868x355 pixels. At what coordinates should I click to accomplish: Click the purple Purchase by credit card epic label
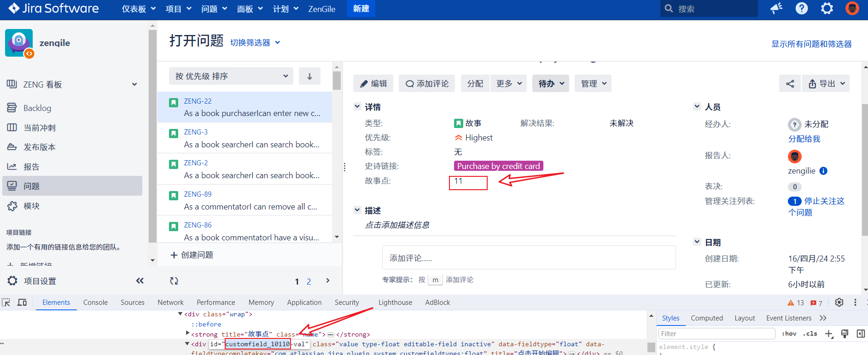[498, 166]
